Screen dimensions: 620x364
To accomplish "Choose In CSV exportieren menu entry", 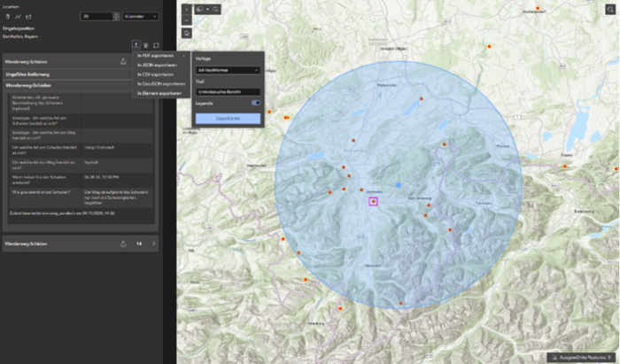I will 161,74.
